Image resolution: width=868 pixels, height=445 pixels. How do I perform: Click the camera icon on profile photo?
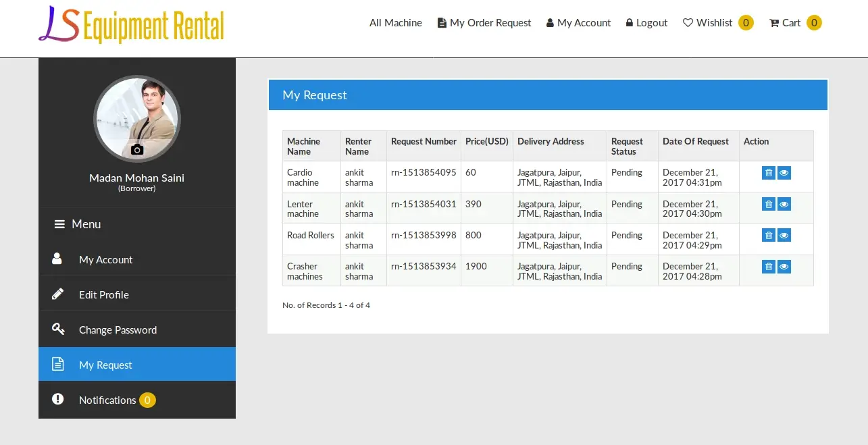coord(137,150)
